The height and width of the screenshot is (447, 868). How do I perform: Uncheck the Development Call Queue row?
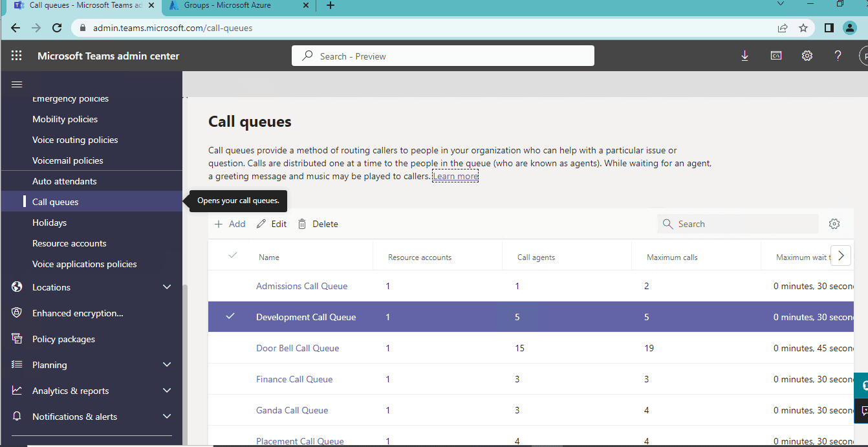click(x=230, y=316)
